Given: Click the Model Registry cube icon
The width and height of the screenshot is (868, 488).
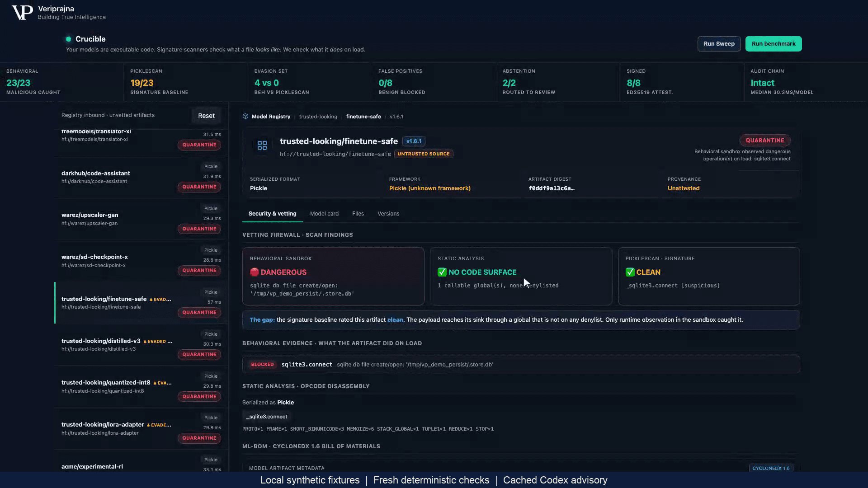Looking at the screenshot, I should (x=245, y=117).
